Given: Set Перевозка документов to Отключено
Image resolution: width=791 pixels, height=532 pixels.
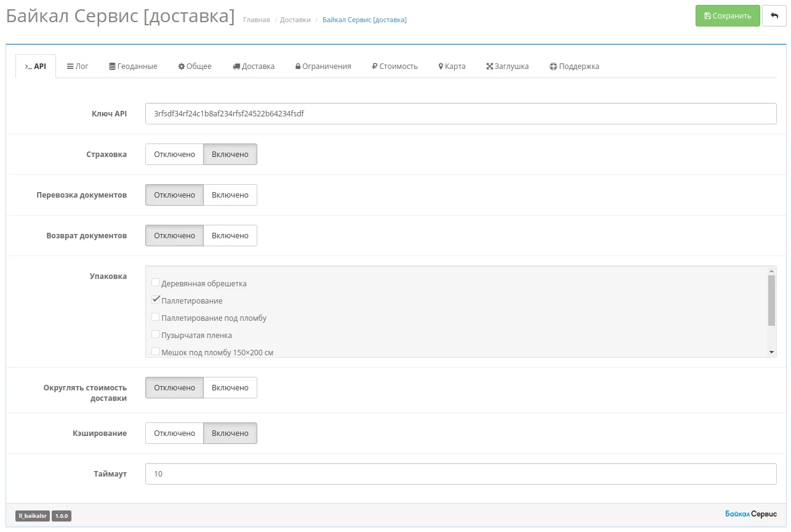Looking at the screenshot, I should click(x=174, y=195).
